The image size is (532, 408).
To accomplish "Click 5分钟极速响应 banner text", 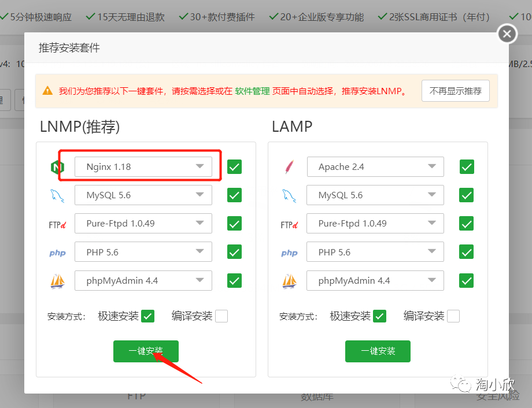I will click(41, 17).
